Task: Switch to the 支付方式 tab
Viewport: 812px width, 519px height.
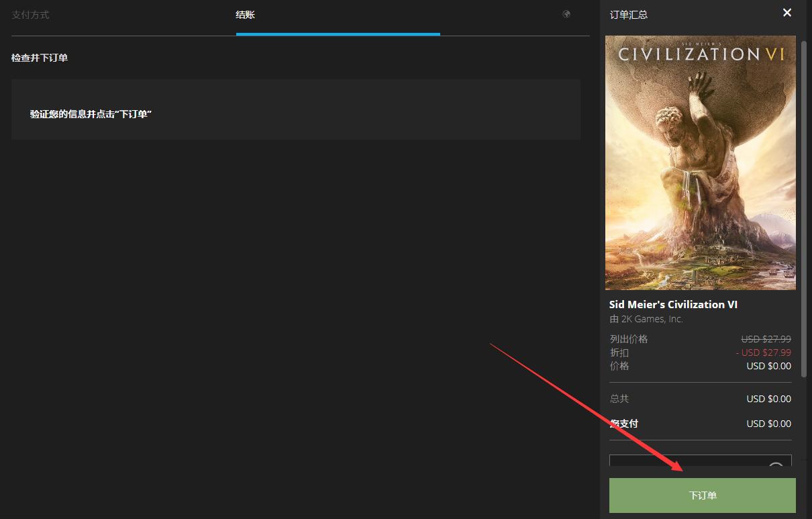Action: click(x=30, y=15)
